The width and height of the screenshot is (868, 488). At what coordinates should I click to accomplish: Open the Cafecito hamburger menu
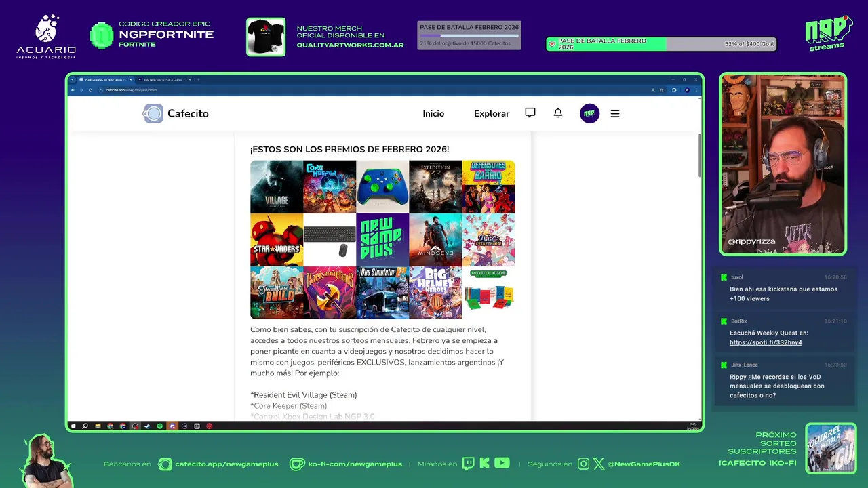615,114
